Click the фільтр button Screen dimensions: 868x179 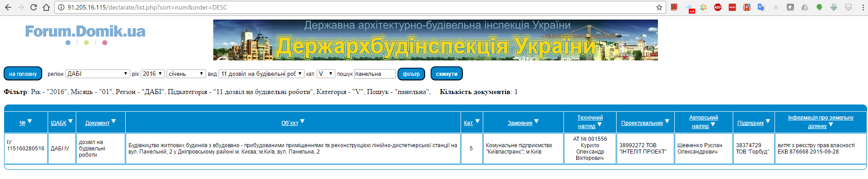pos(411,74)
